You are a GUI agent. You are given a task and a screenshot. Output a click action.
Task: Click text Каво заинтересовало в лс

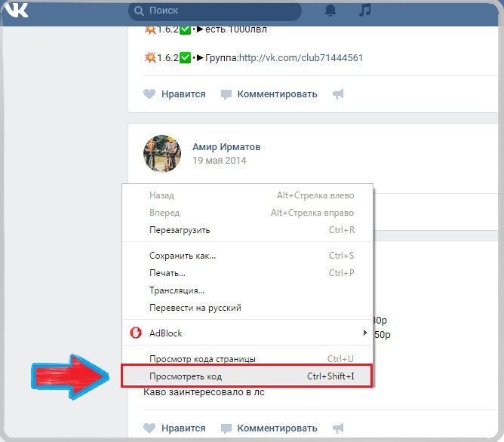point(204,392)
